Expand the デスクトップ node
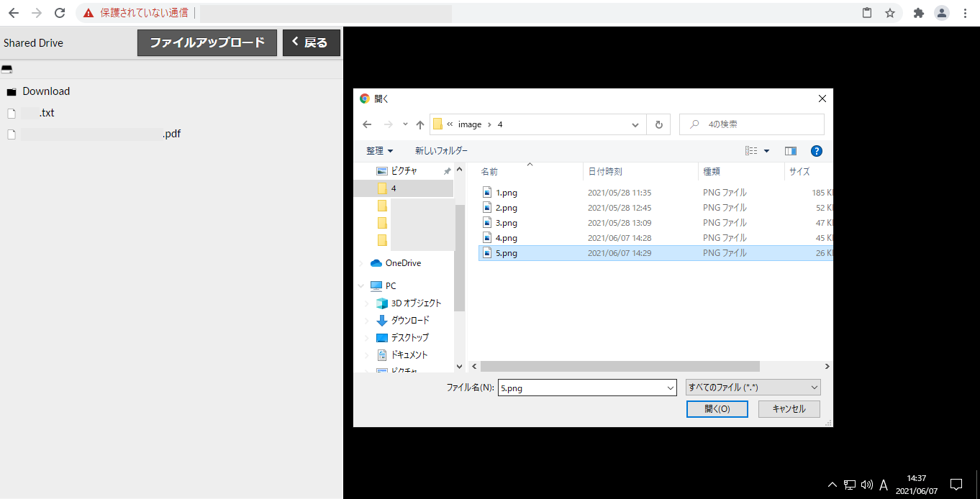980x499 pixels. click(x=367, y=338)
